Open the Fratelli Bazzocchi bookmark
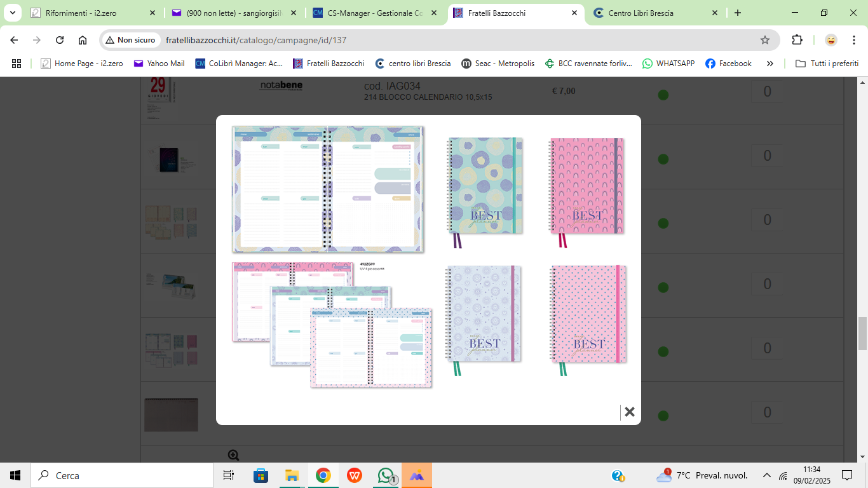 point(329,64)
